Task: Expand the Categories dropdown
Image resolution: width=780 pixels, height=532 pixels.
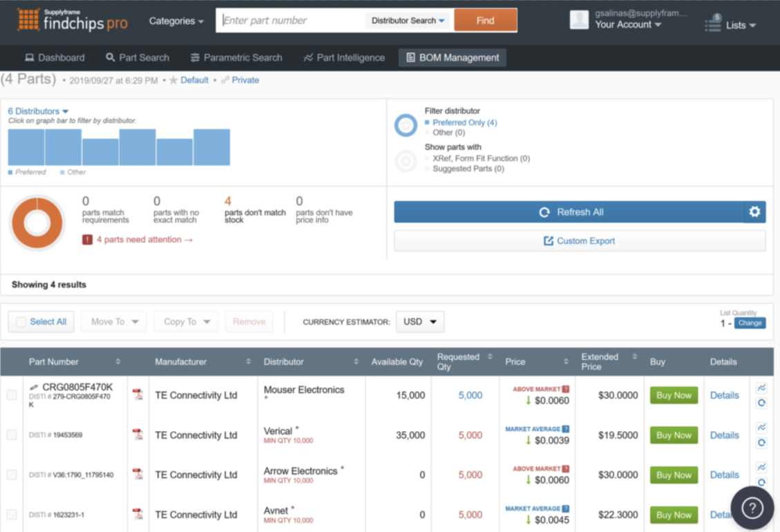Action: 176,21
